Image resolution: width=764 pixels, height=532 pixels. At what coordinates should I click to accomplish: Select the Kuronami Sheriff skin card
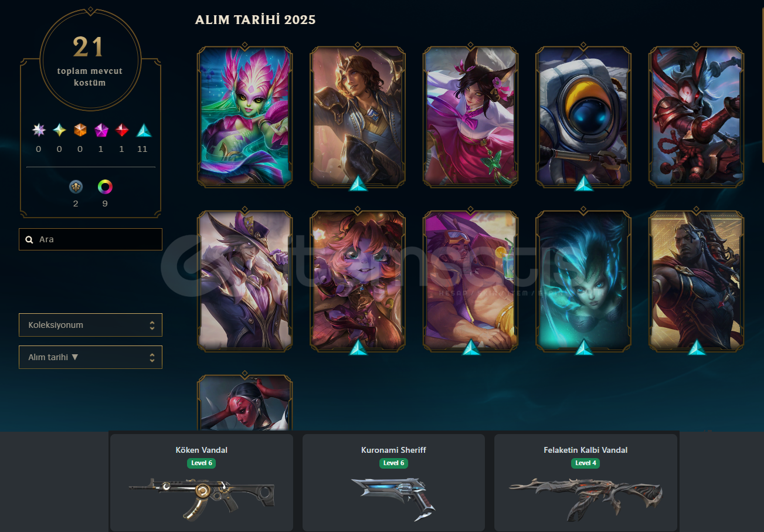pyautogui.click(x=393, y=483)
